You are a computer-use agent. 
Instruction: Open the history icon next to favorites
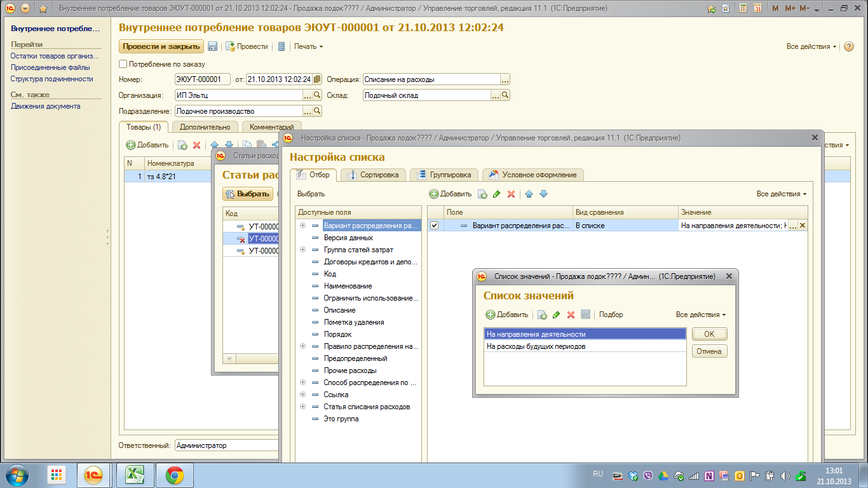[726, 9]
